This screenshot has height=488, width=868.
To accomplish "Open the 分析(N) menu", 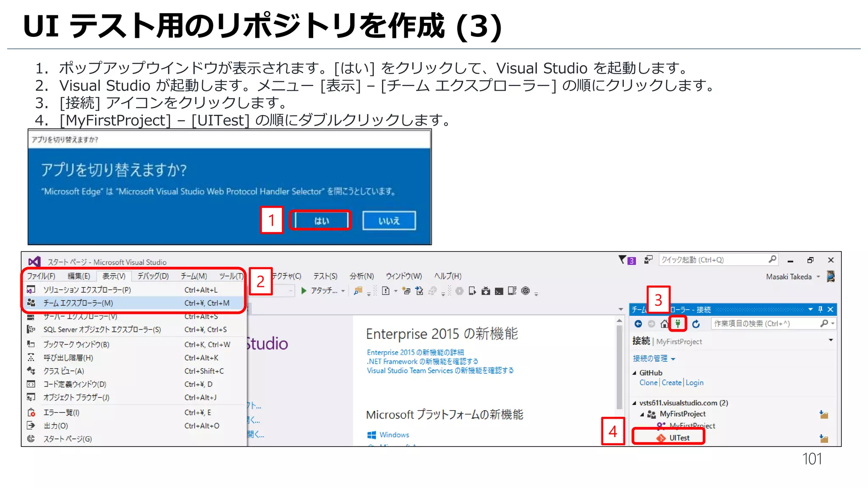I will 362,276.
